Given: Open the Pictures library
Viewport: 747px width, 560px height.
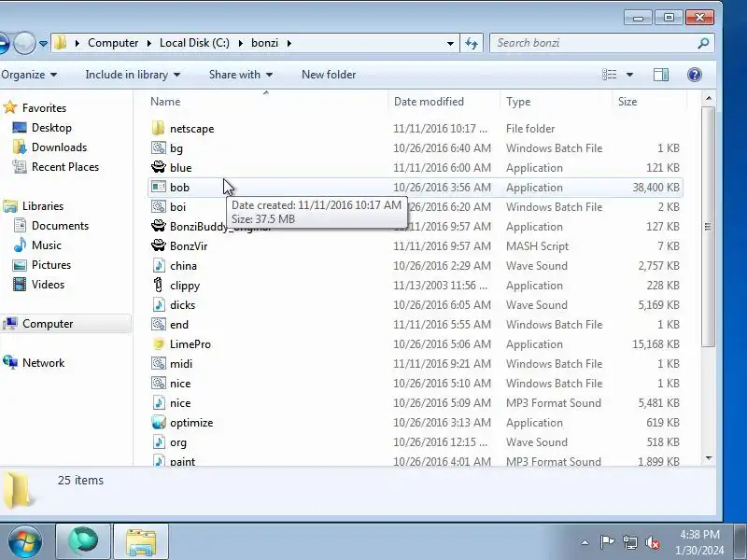Looking at the screenshot, I should tap(51, 265).
